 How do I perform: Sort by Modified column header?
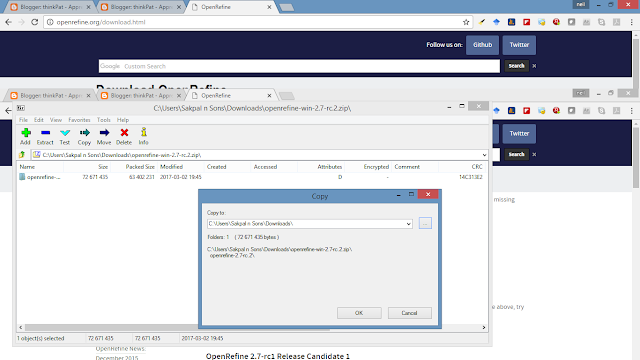coord(180,167)
